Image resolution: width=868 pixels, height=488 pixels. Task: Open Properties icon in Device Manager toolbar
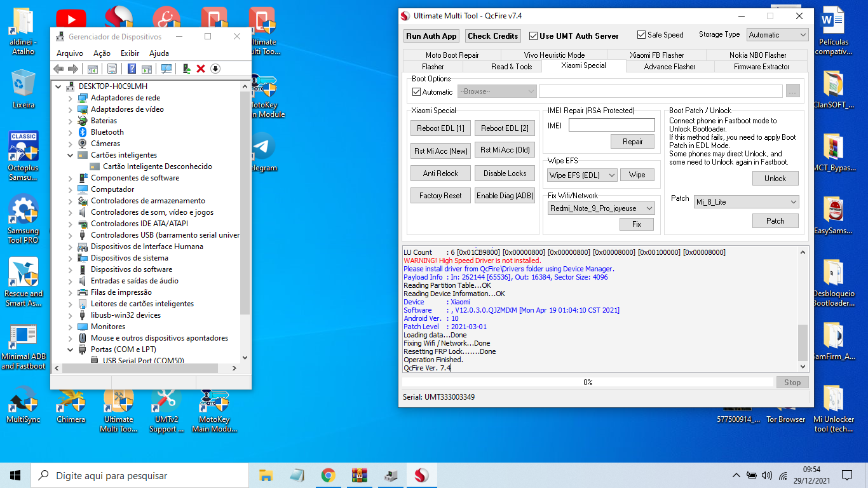coord(112,69)
